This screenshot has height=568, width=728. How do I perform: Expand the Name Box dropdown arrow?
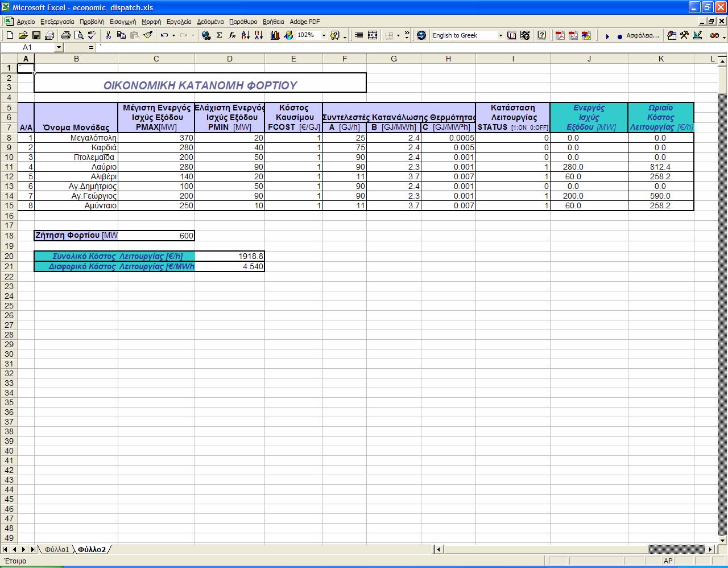59,48
